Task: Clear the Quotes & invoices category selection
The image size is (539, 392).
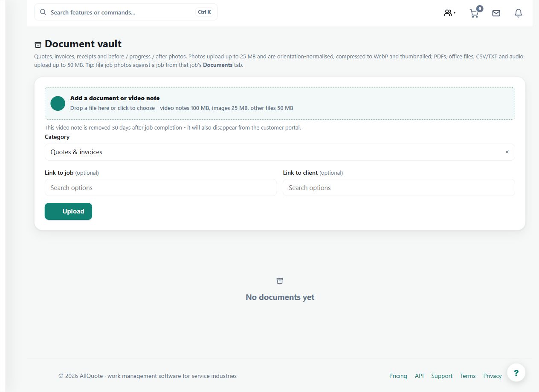Action: (507, 152)
